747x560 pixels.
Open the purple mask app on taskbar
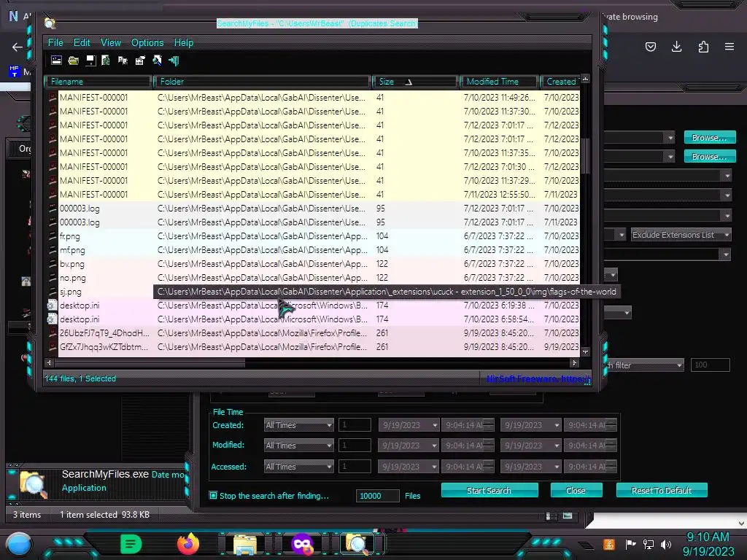(x=302, y=544)
